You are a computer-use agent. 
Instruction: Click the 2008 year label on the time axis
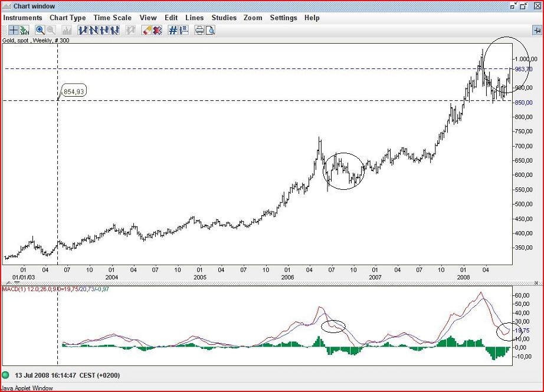point(464,277)
